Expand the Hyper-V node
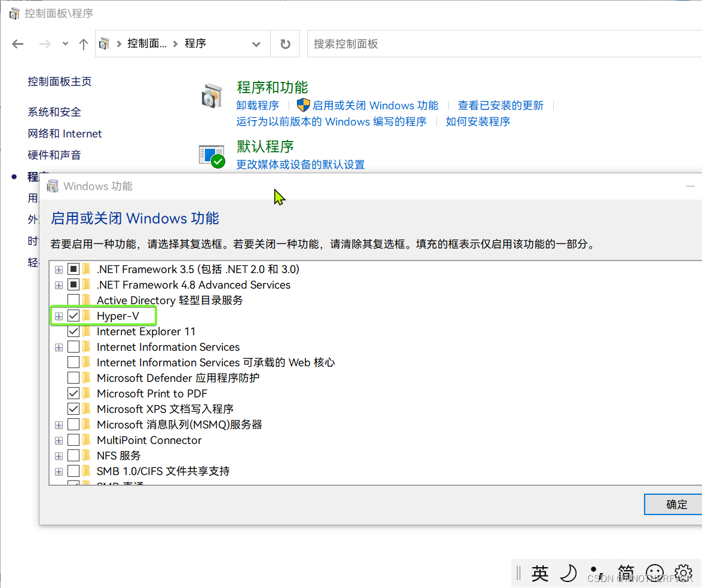 coord(59,316)
